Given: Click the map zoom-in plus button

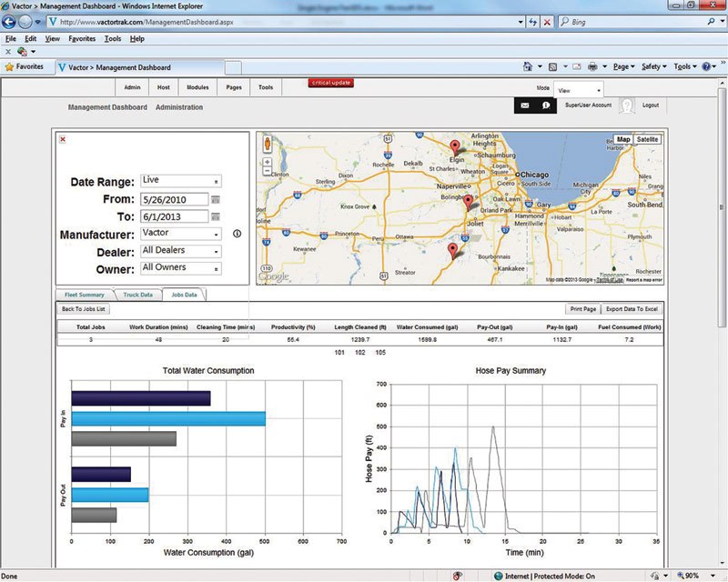Looking at the screenshot, I should [268, 163].
